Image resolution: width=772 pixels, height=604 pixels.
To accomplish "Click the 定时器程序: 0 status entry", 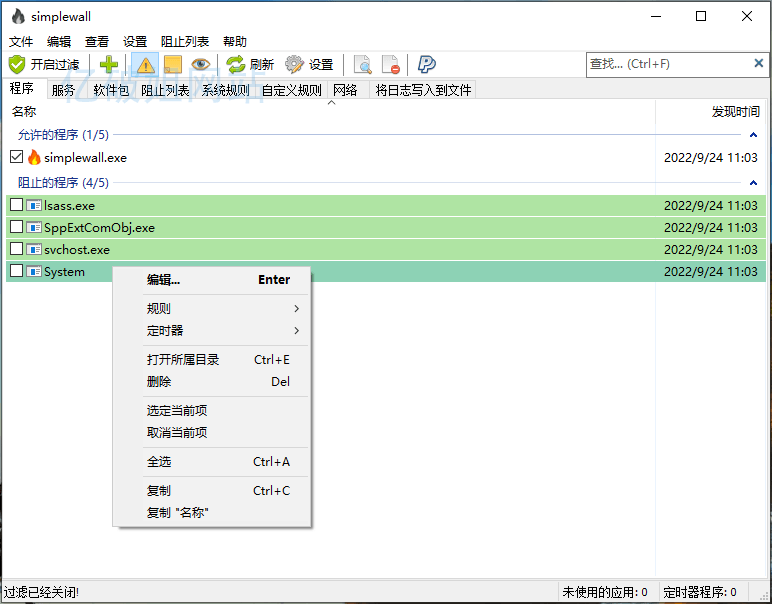I will pyautogui.click(x=700, y=592).
